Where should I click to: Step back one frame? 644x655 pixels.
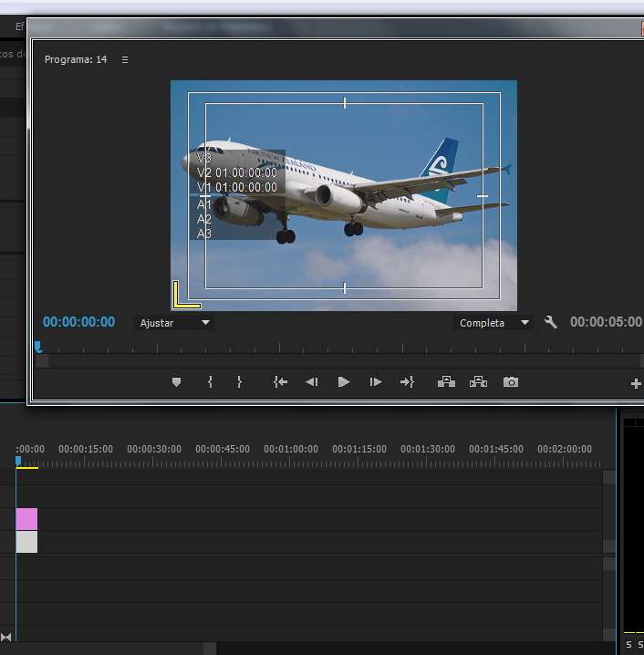pos(312,382)
